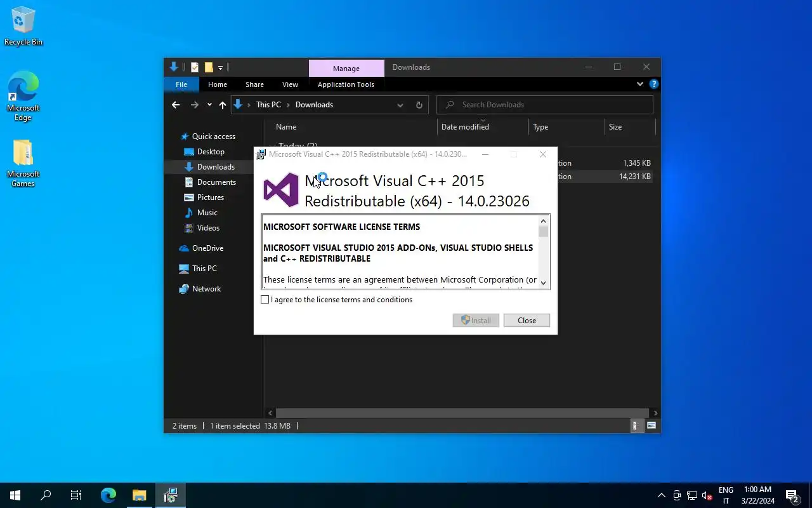Open the File menu in Explorer
Viewport: 812px width, 508px height.
[181, 84]
